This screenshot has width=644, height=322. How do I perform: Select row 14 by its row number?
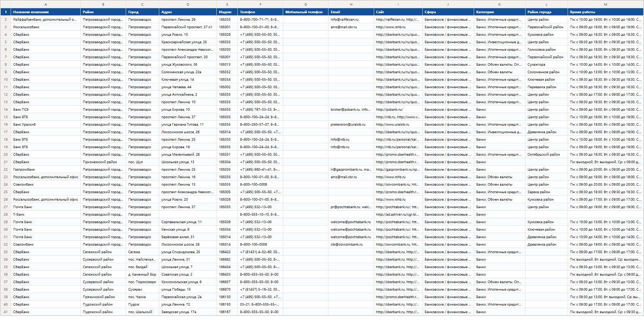click(x=5, y=110)
